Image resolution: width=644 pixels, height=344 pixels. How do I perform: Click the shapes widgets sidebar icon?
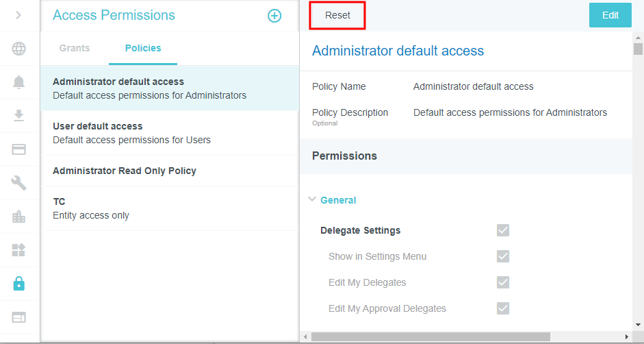pyautogui.click(x=19, y=249)
